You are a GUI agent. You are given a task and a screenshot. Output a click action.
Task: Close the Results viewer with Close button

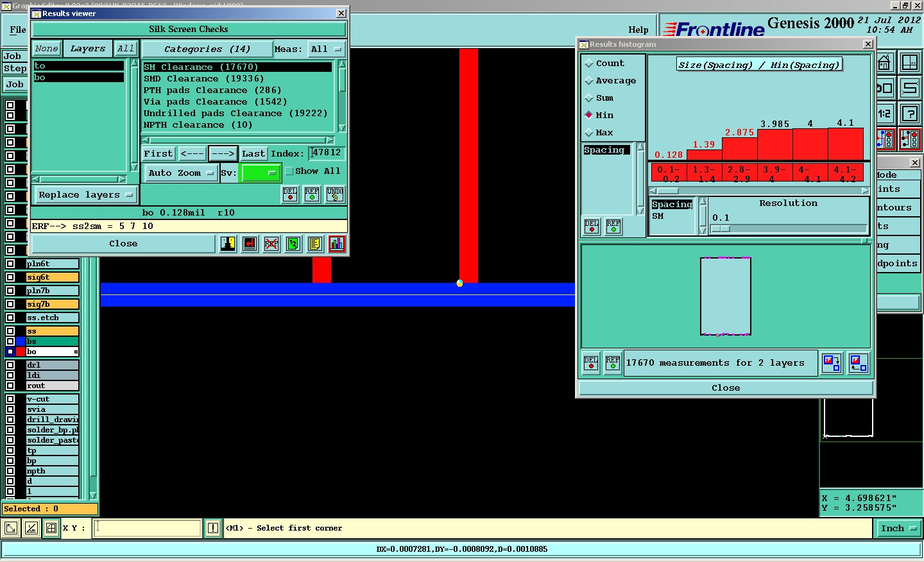point(123,244)
